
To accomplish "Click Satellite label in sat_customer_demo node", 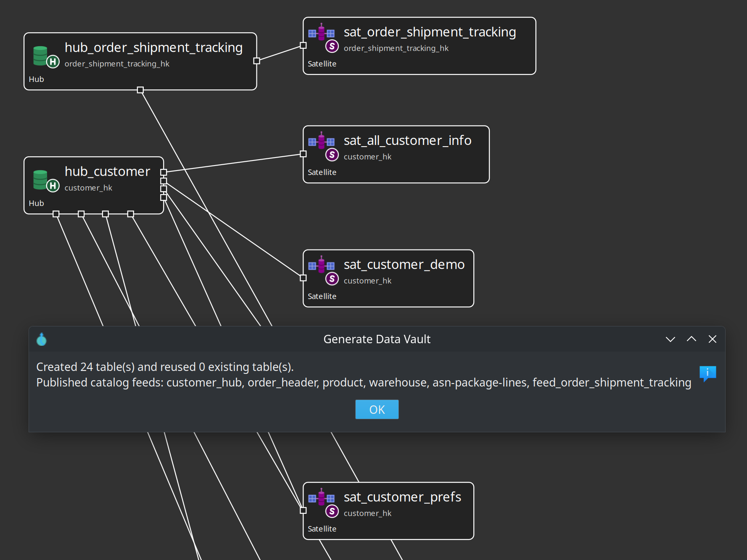I will 322,296.
